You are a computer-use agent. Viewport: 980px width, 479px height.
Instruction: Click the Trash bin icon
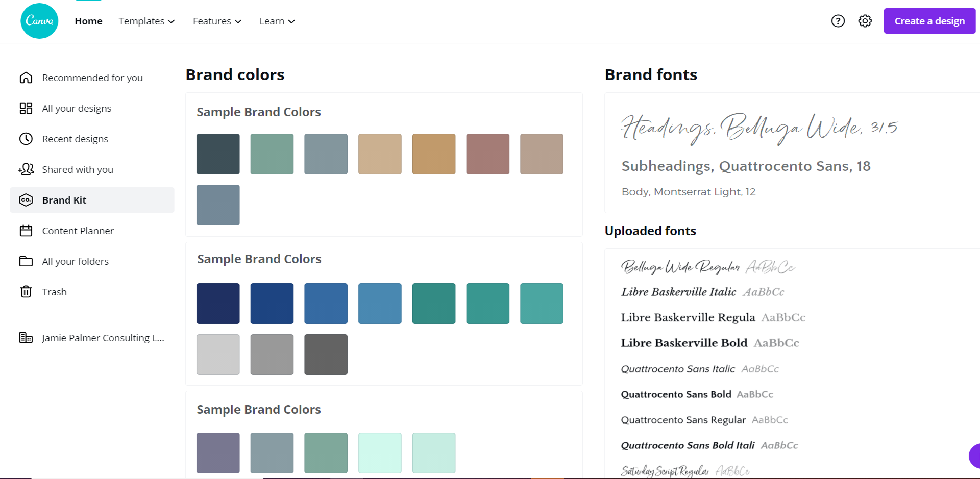tap(26, 292)
